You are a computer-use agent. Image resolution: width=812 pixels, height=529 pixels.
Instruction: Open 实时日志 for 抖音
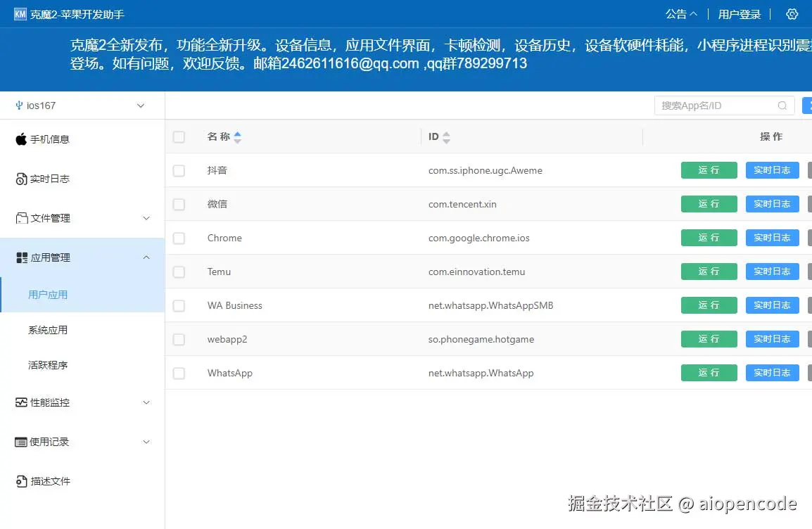coord(772,170)
